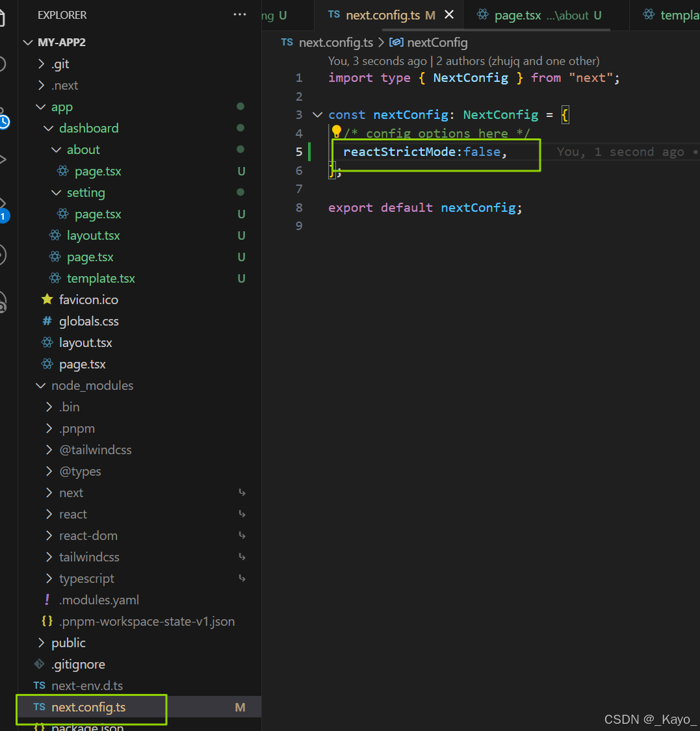
Task: Click the symlink arrow icon beside typescript
Action: tap(242, 578)
